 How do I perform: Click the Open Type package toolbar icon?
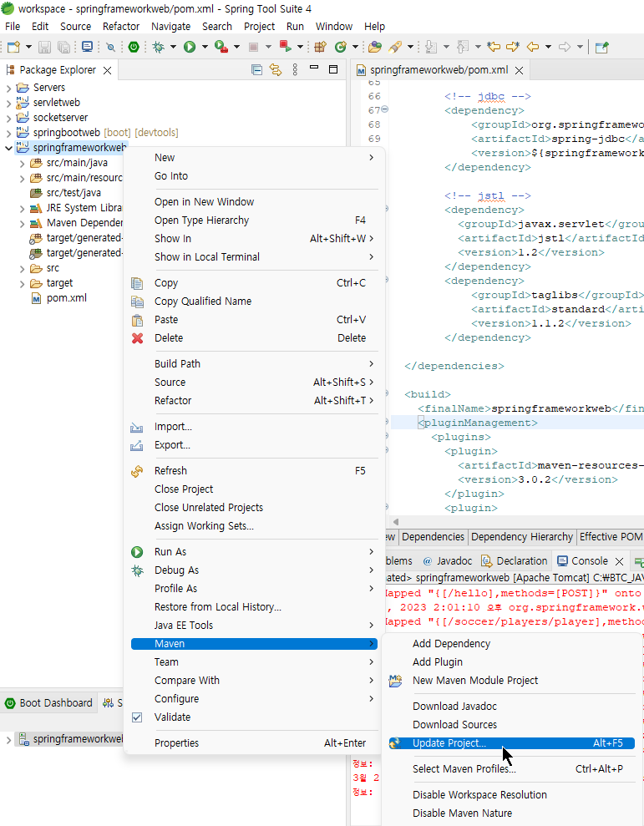coord(320,47)
